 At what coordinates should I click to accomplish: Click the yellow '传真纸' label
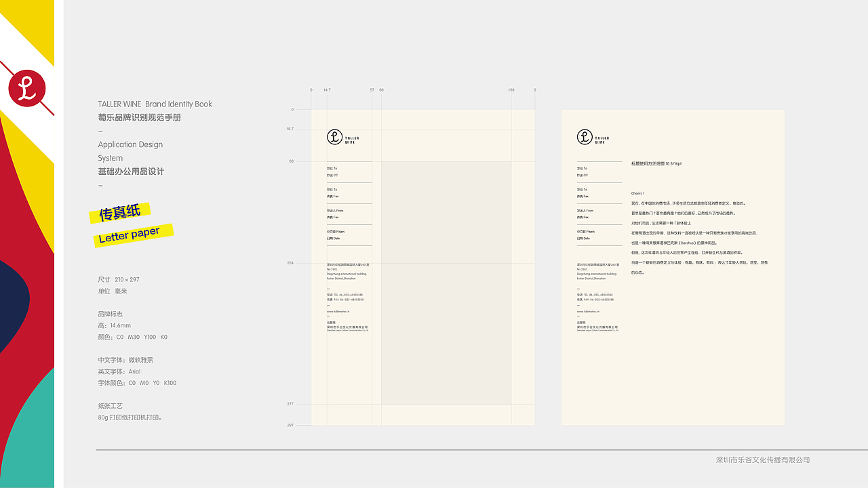(120, 213)
